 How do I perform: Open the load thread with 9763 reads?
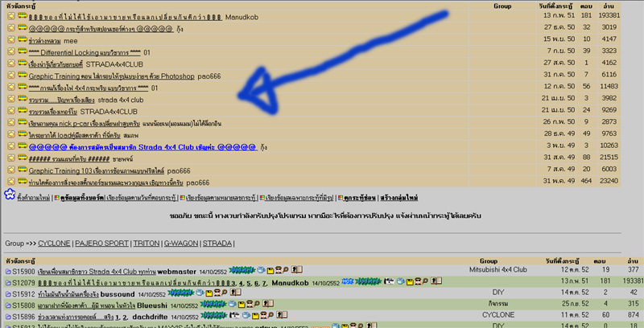pos(74,135)
